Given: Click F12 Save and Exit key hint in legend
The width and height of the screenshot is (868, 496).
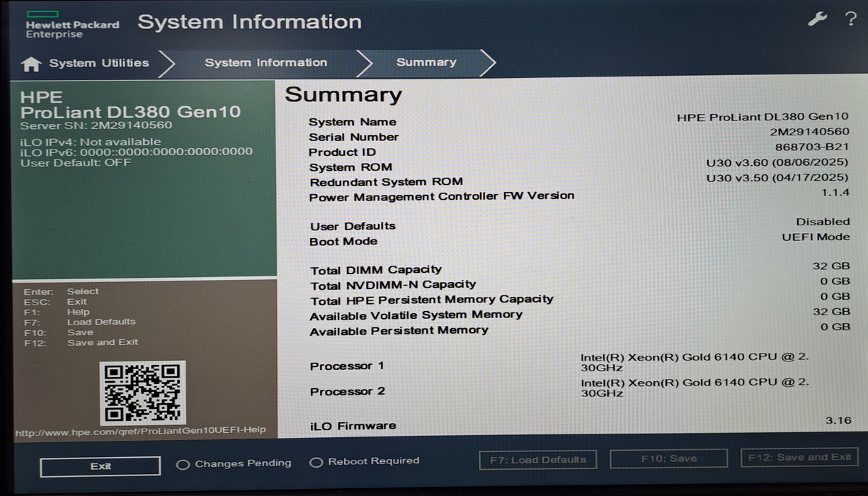Looking at the screenshot, I should [81, 342].
